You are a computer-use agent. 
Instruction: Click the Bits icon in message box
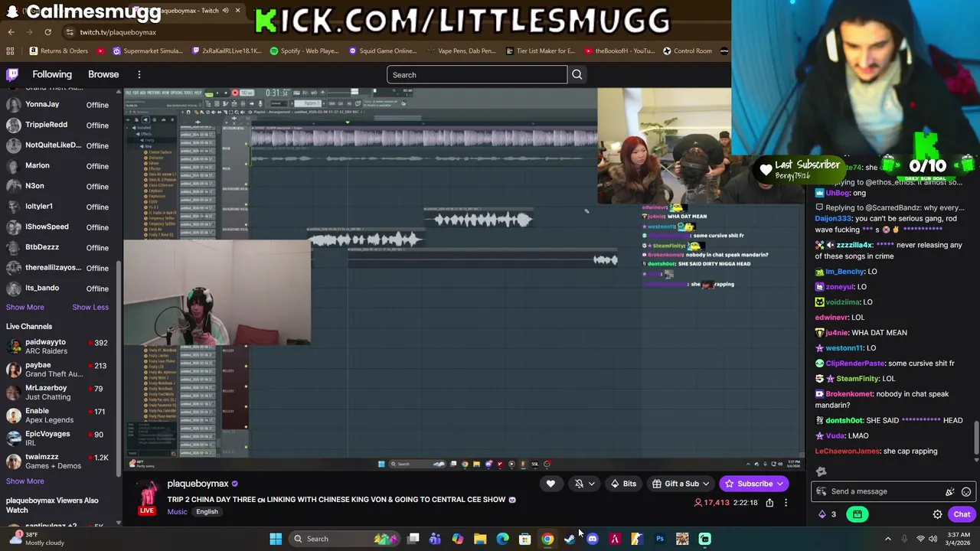(x=950, y=491)
